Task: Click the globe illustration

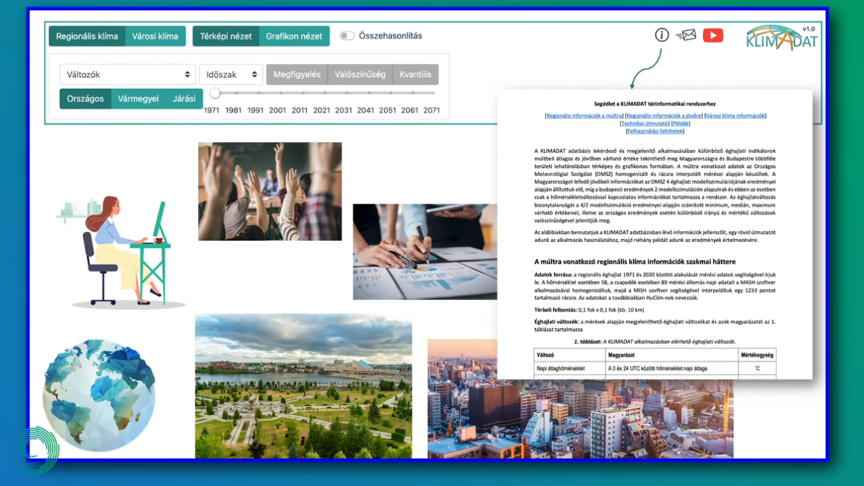Action: tap(98, 395)
